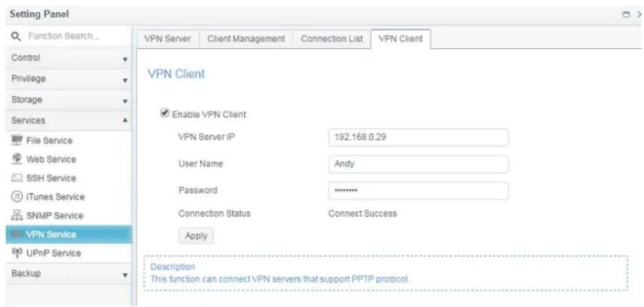Click the Services section label
Viewport: 644px width, 307px height.
coord(28,120)
